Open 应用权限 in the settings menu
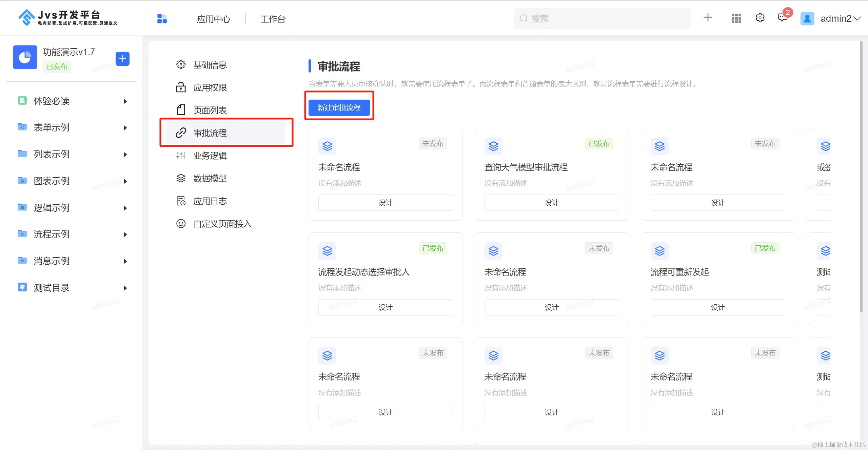 pos(210,88)
